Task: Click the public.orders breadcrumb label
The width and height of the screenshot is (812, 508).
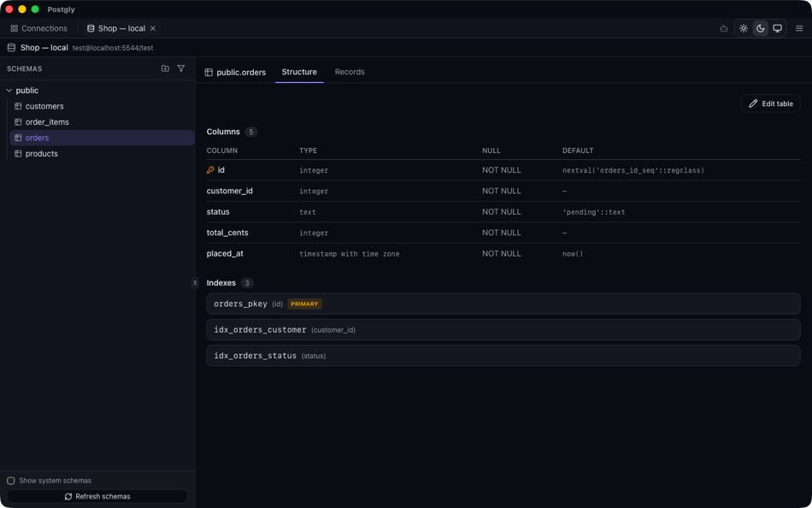Action: [x=241, y=73]
